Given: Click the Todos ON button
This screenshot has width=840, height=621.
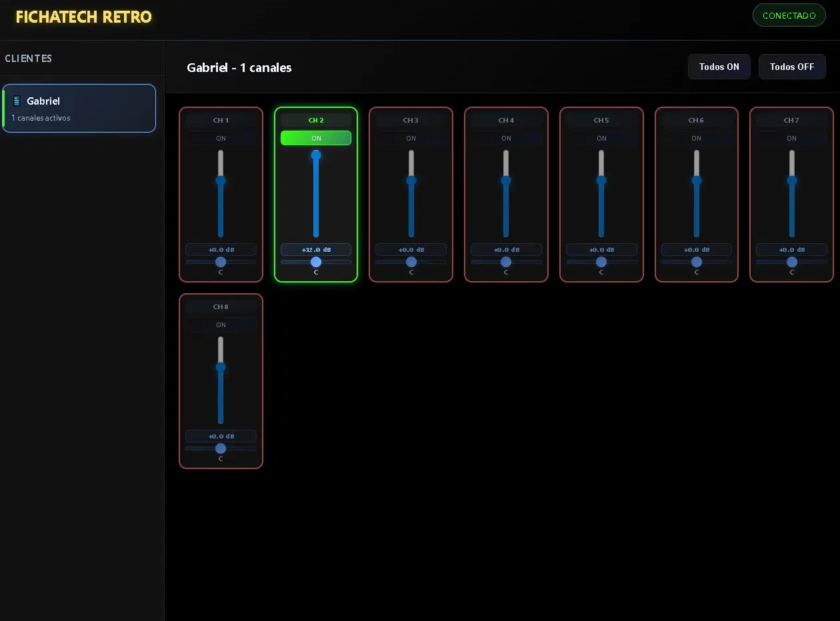Looking at the screenshot, I should (x=719, y=67).
